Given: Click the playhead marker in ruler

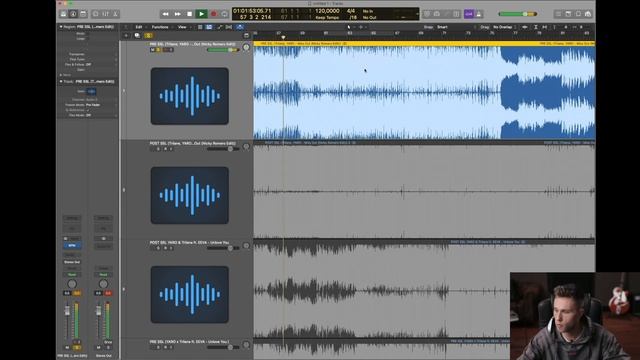Looking at the screenshot, I should pyautogui.click(x=283, y=38).
